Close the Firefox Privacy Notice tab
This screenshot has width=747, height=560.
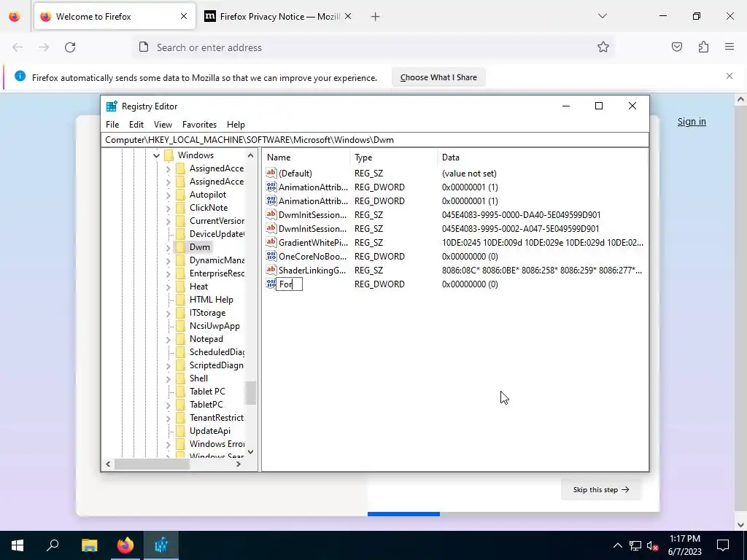click(x=348, y=16)
